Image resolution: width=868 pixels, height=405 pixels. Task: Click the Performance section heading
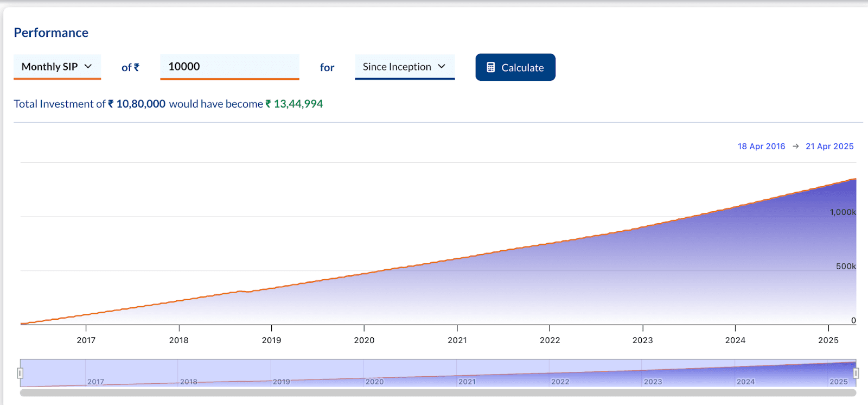[51, 33]
